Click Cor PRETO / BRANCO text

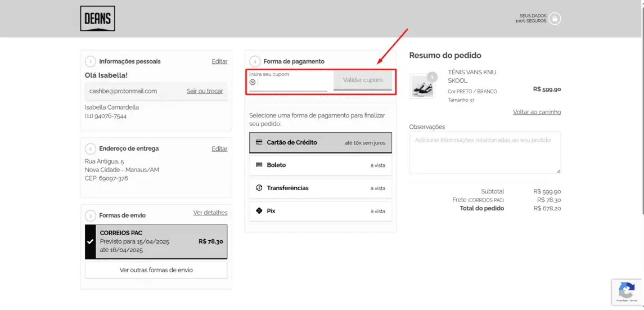[472, 92]
